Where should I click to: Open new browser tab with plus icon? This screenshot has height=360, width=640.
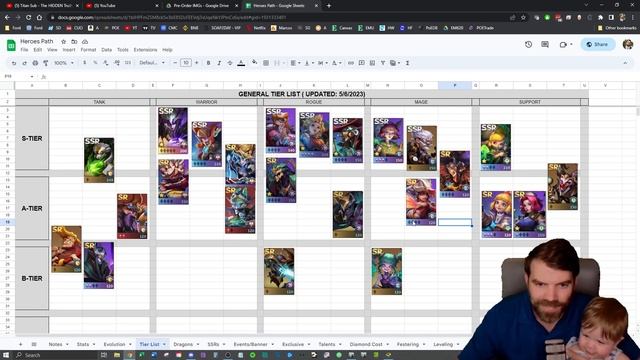pyautogui.click(x=329, y=6)
